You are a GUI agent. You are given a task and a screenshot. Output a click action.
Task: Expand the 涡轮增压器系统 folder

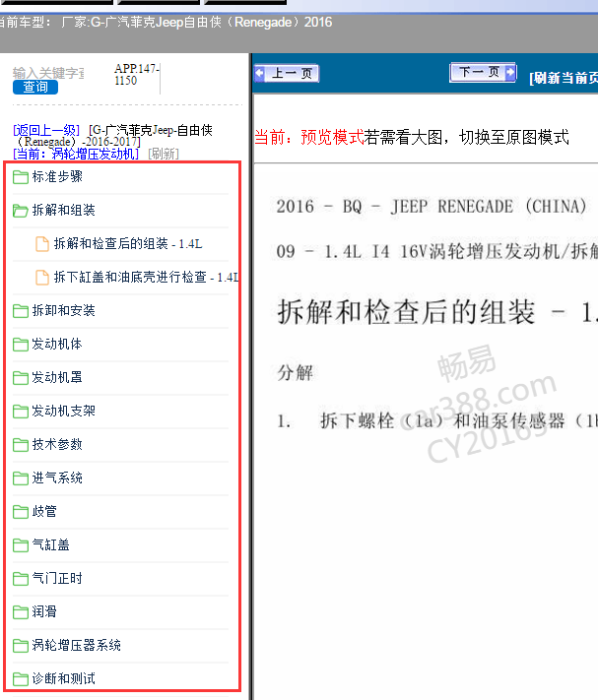[77, 646]
